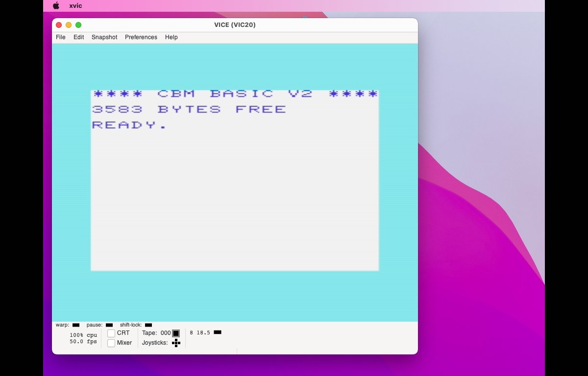This screenshot has height=376, width=588.
Task: Click the 100% cpu status text
Action: [x=83, y=335]
